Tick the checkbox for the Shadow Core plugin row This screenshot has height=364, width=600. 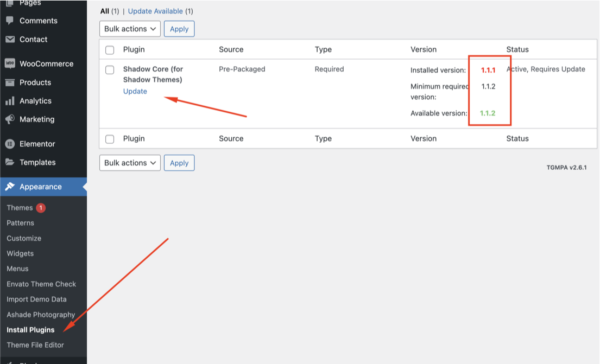point(110,69)
